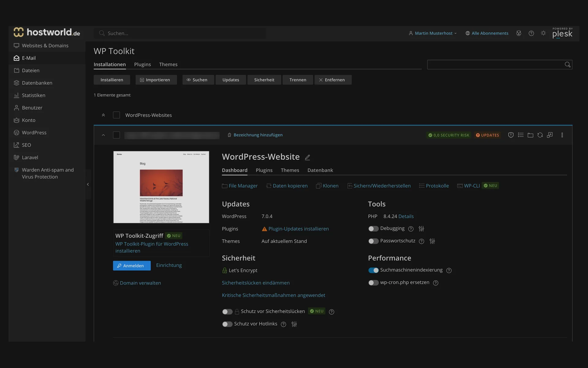
Task: Click the magnifier icon in the right search field
Action: 567,64
